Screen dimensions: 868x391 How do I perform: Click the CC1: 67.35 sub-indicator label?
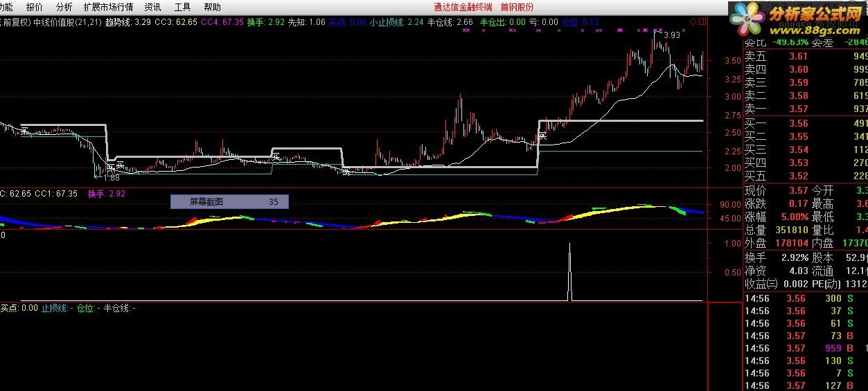coord(57,194)
